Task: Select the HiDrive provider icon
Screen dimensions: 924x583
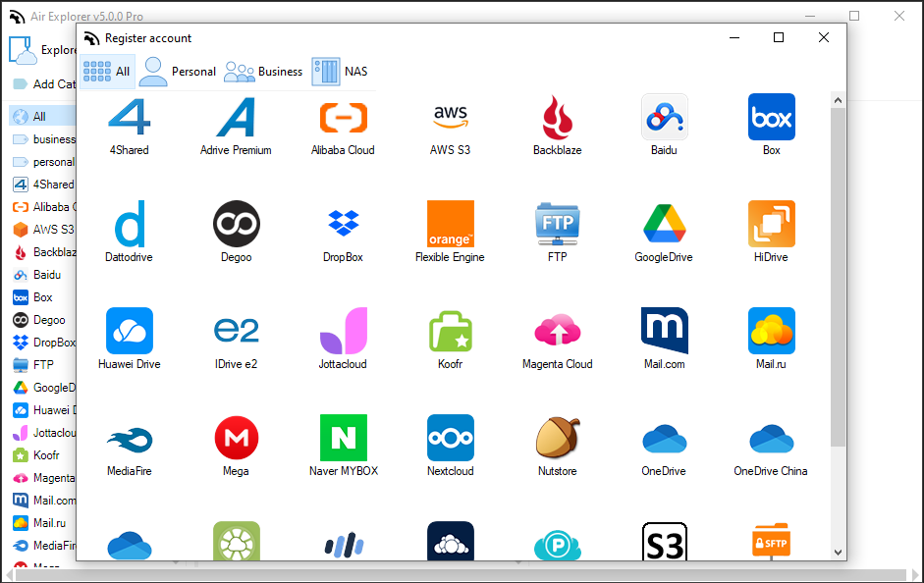Action: click(772, 225)
